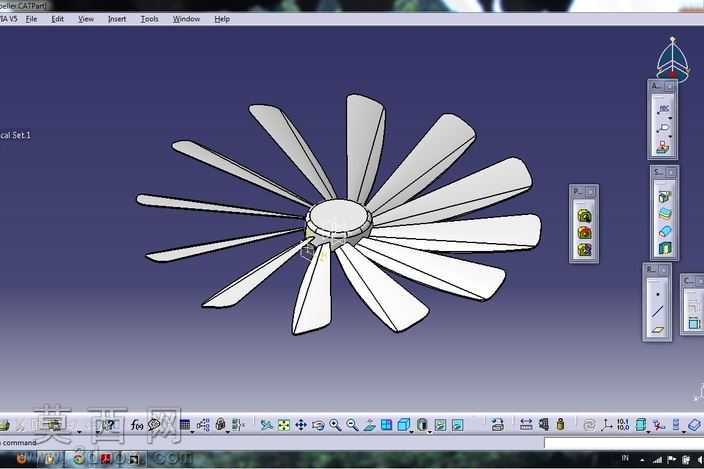Image resolution: width=704 pixels, height=469 pixels.
Task: Open the Design Table icon
Action: click(185, 424)
